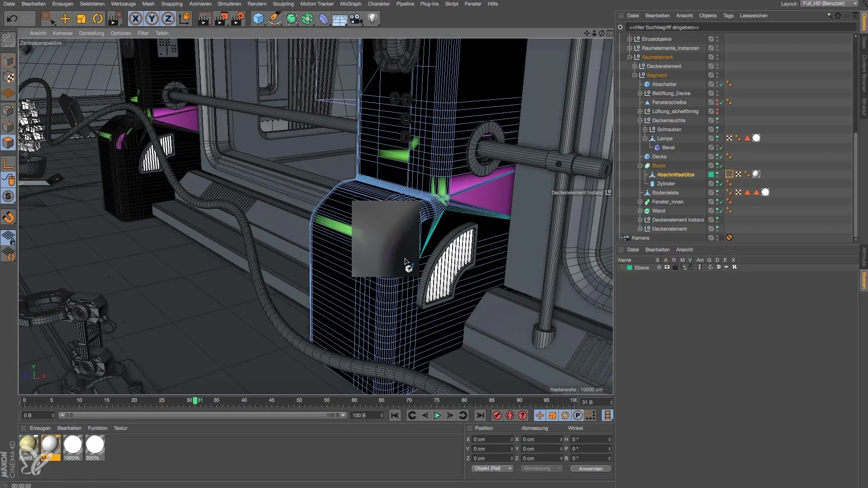Click the X position input field
This screenshot has width=868, height=488.
pos(493,439)
